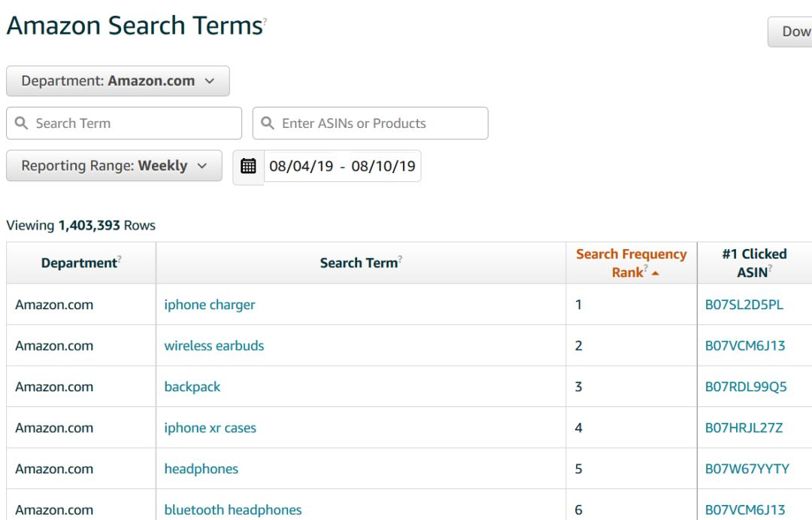Click Amazon.com cell in headphones row
The height and width of the screenshot is (520, 812).
(54, 469)
